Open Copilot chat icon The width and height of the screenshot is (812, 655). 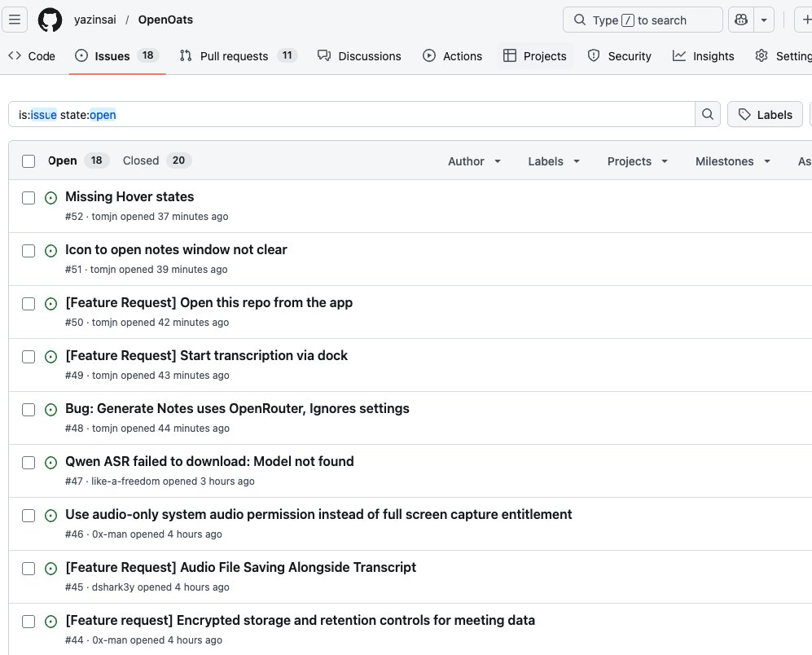tap(741, 20)
